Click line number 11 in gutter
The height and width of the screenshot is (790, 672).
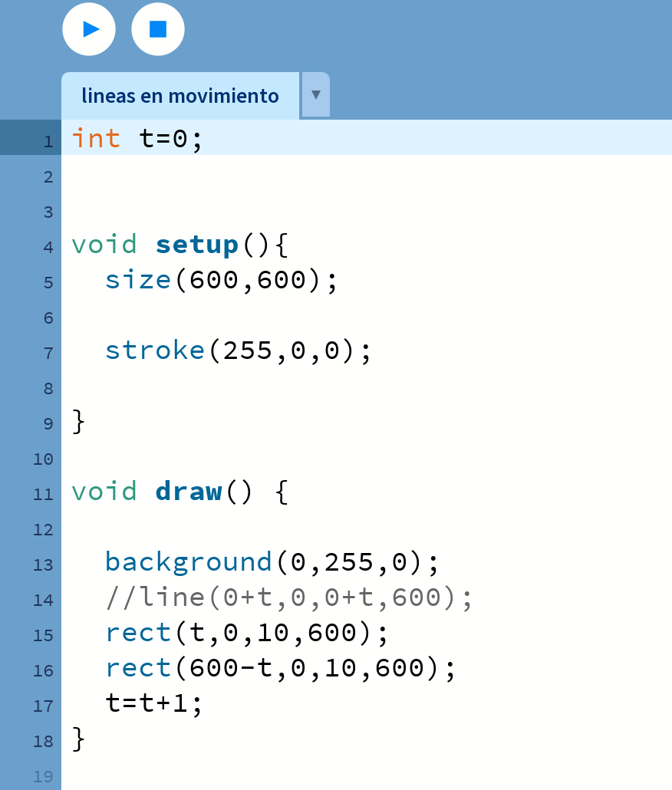pyautogui.click(x=44, y=495)
